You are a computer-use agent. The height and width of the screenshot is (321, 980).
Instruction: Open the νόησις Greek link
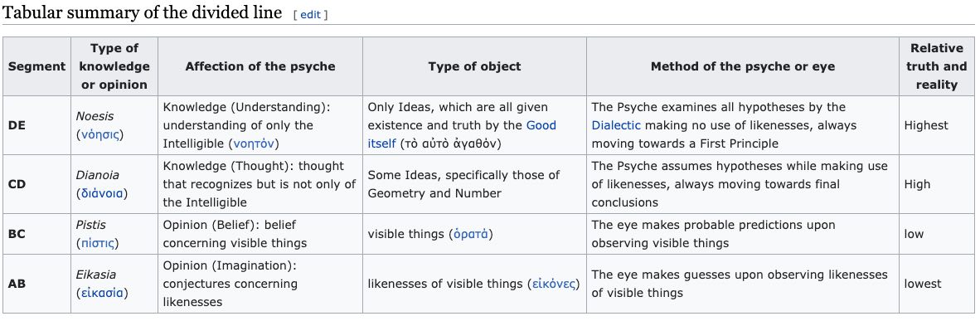click(x=99, y=134)
